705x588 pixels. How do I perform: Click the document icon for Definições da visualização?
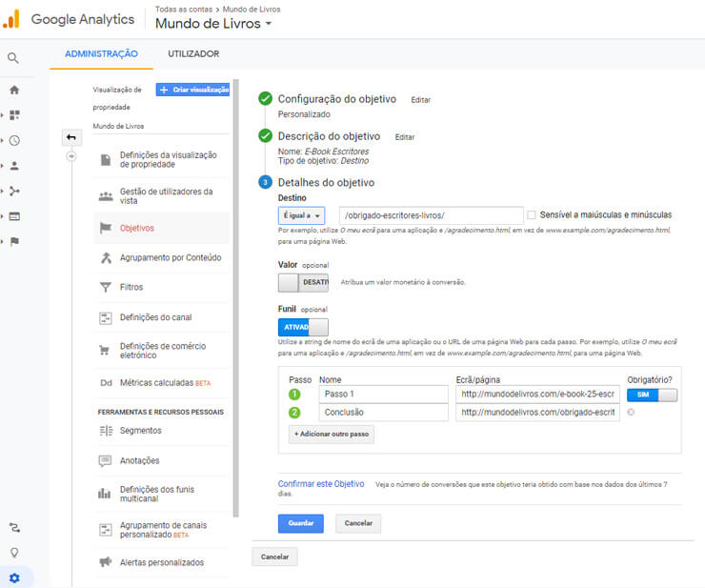tap(106, 160)
